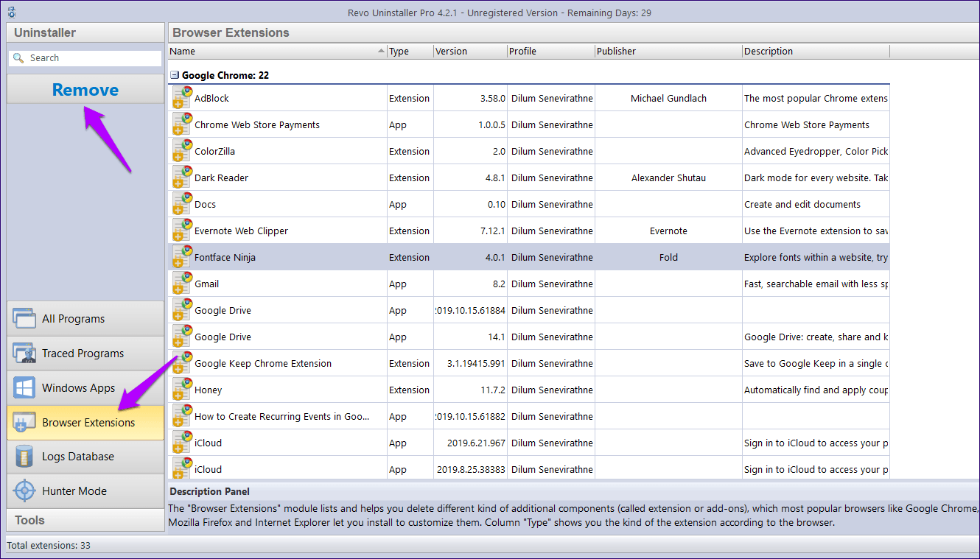Switch to the Browser Extensions module
Viewport: 980px width, 559px height.
point(85,423)
